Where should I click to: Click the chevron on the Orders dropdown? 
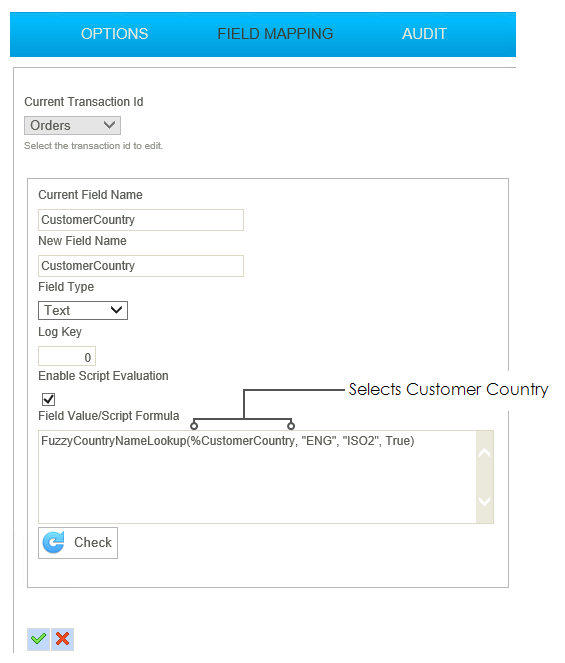coord(109,125)
